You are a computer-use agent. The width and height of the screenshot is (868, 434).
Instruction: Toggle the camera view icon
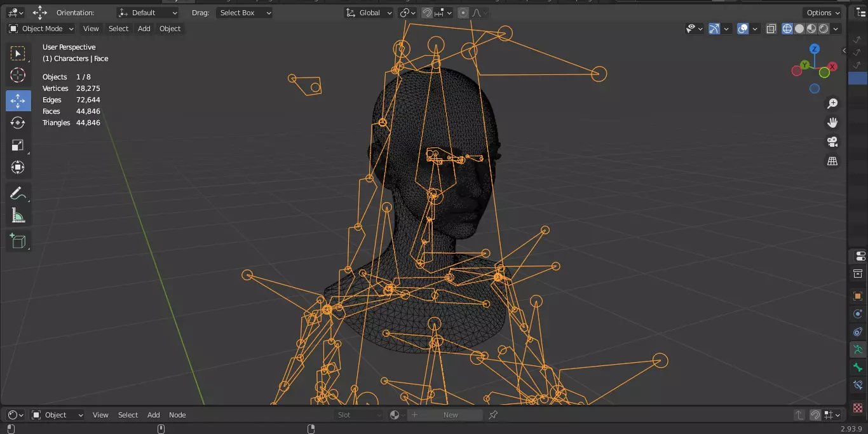[x=832, y=142]
